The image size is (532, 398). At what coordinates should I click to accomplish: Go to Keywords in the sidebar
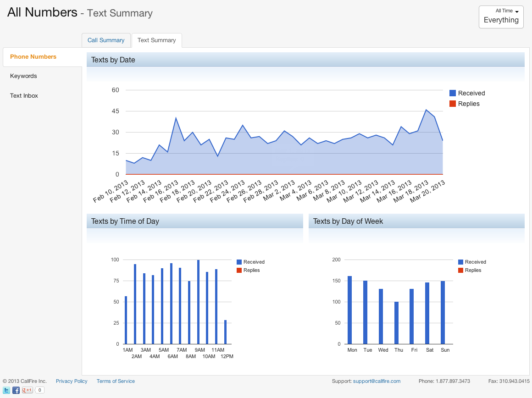[x=23, y=76]
